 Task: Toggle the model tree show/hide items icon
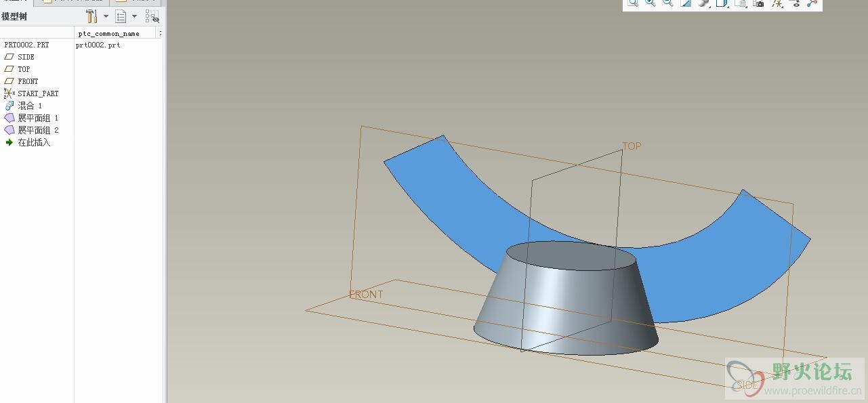(152, 16)
